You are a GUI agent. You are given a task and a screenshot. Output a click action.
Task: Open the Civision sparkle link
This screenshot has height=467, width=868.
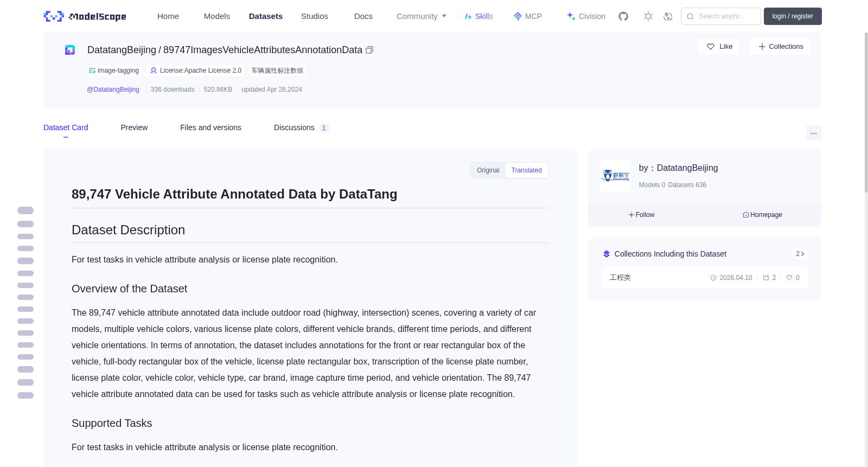pyautogui.click(x=586, y=16)
